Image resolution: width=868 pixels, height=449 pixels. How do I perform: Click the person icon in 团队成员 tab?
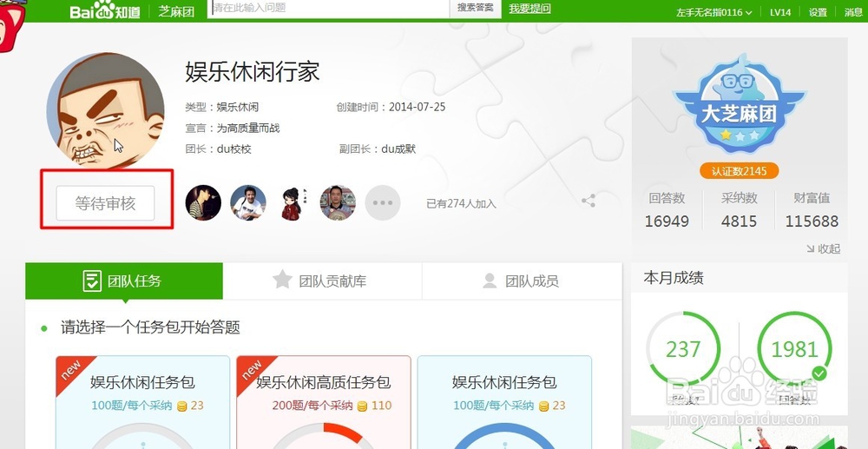click(490, 281)
